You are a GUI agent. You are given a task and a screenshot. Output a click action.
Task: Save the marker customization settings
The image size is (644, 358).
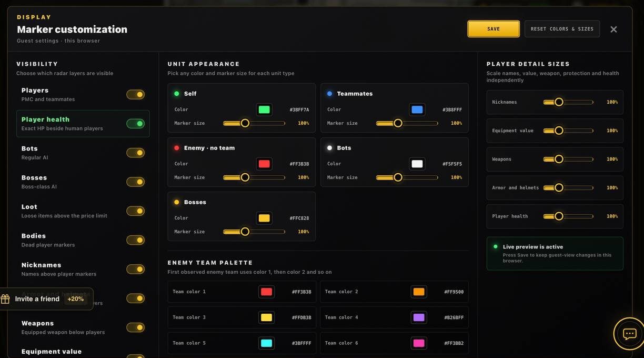tap(494, 29)
